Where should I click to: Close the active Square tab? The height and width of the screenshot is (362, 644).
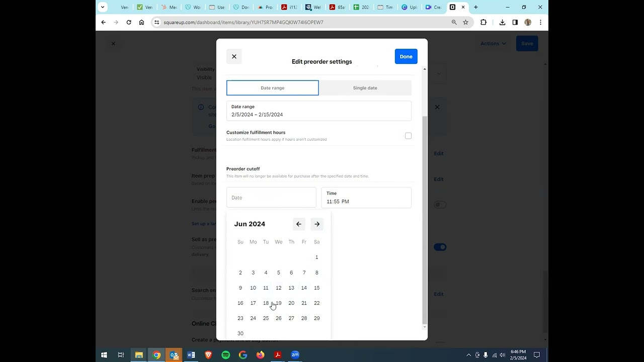tap(463, 7)
